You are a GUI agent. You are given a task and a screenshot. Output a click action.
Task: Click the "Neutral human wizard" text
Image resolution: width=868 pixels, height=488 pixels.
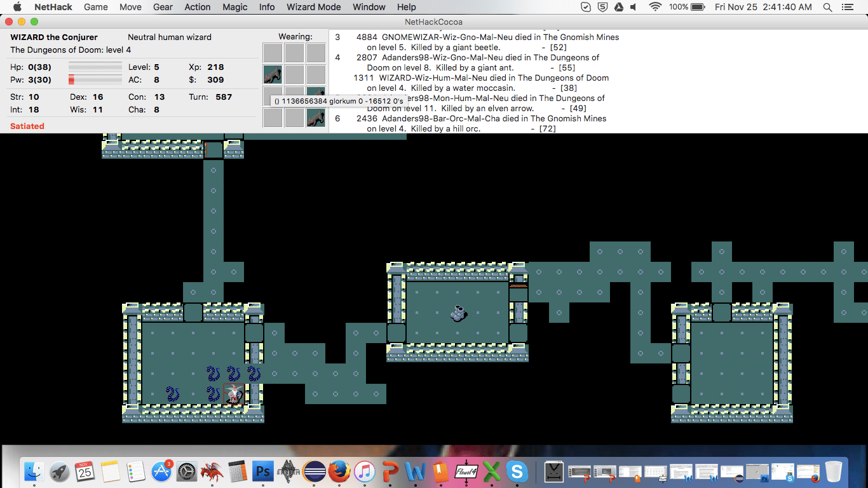coord(170,37)
